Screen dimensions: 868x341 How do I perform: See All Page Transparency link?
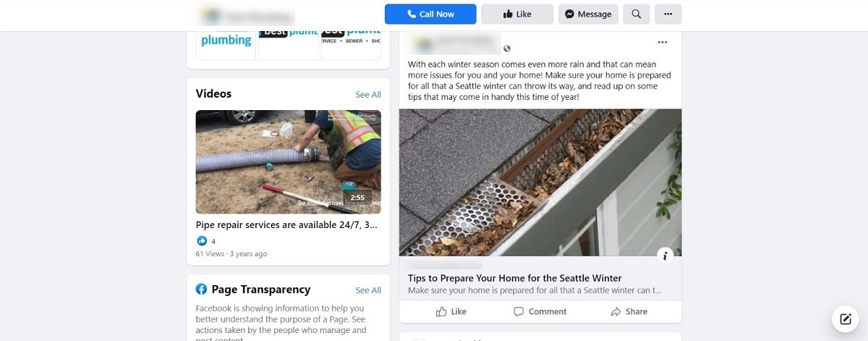click(x=368, y=290)
